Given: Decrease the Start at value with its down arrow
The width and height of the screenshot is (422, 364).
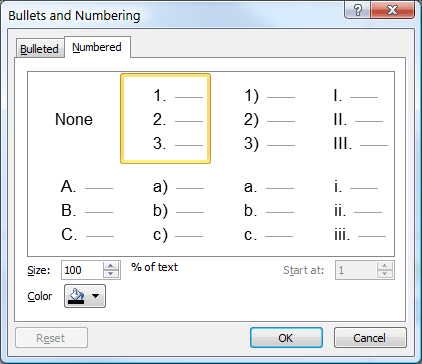Looking at the screenshot, I should (385, 274).
